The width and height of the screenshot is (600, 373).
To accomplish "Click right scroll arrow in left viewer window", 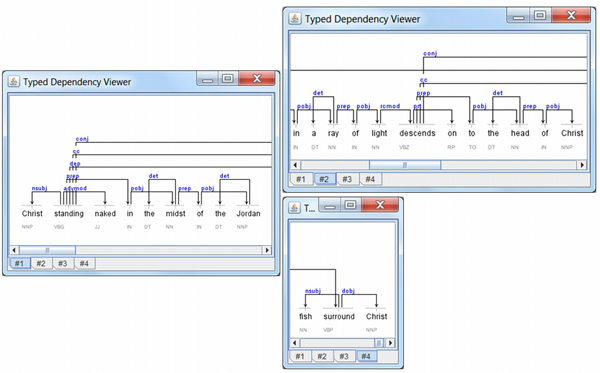I will (x=267, y=250).
